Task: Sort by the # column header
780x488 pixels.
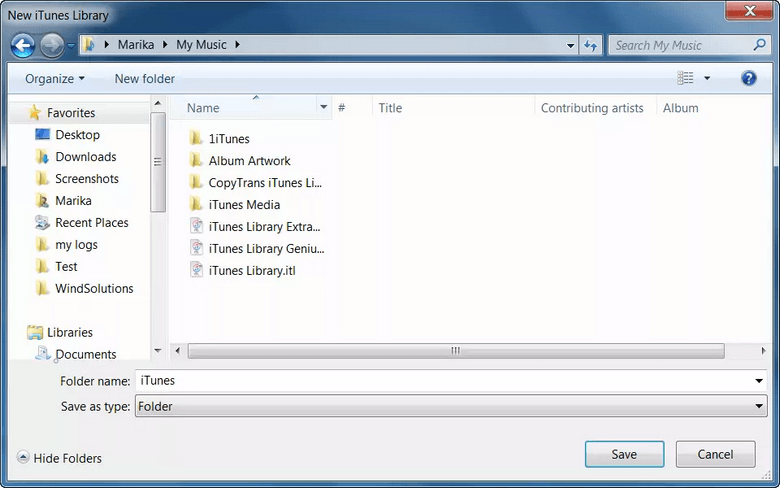Action: click(x=342, y=108)
